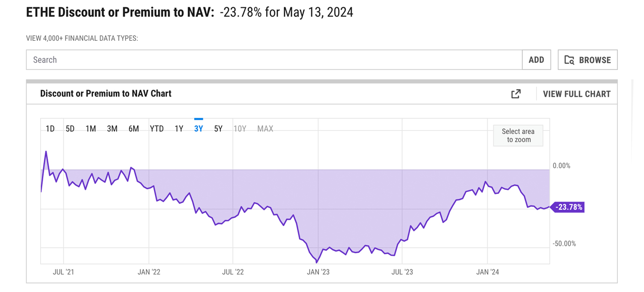
Task: Switch chart to 5Y range
Action: point(218,129)
